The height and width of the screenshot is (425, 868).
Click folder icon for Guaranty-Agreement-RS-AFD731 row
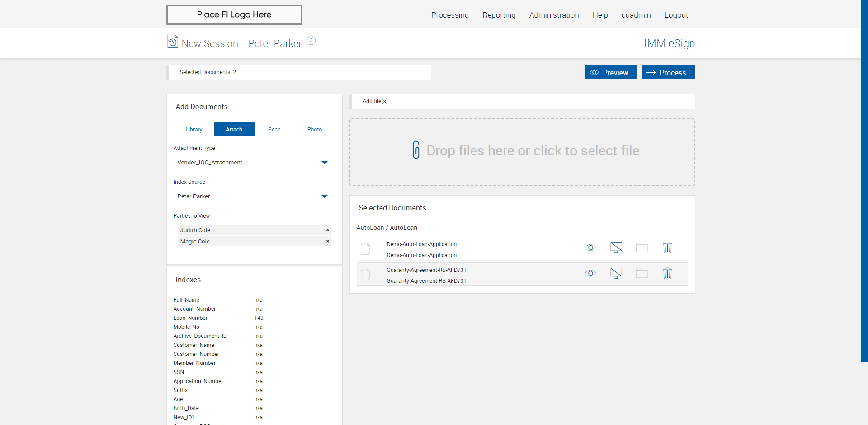tap(642, 273)
